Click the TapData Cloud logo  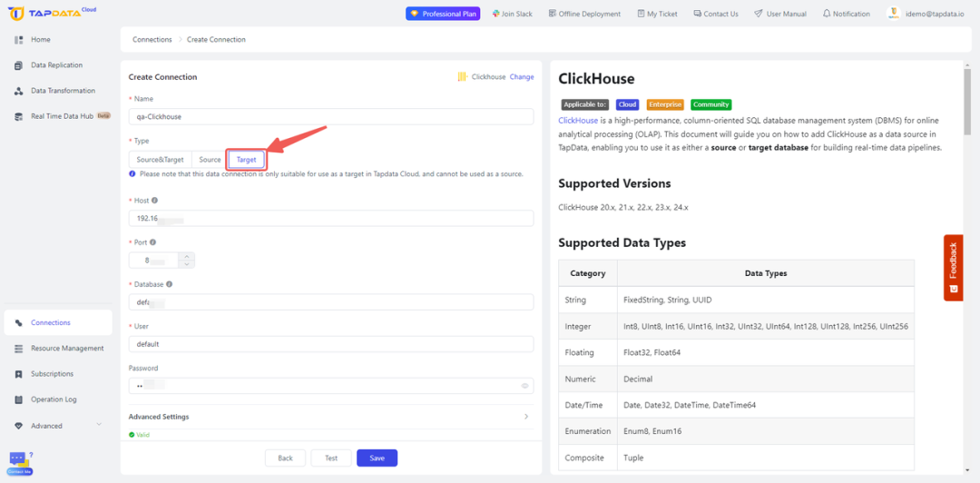[x=53, y=13]
